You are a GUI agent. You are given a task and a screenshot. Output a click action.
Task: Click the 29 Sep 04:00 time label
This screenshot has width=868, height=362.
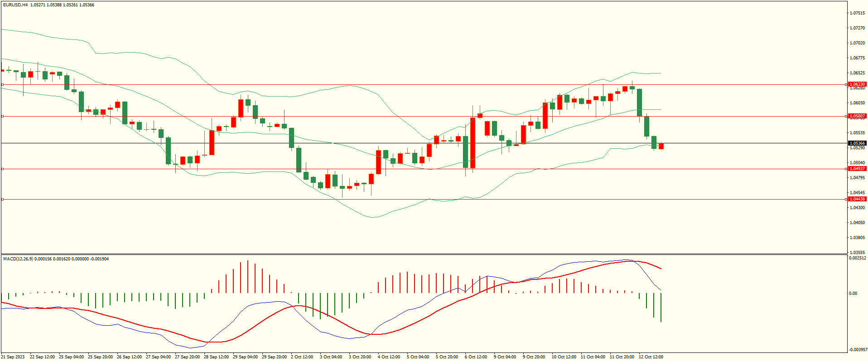tap(246, 357)
